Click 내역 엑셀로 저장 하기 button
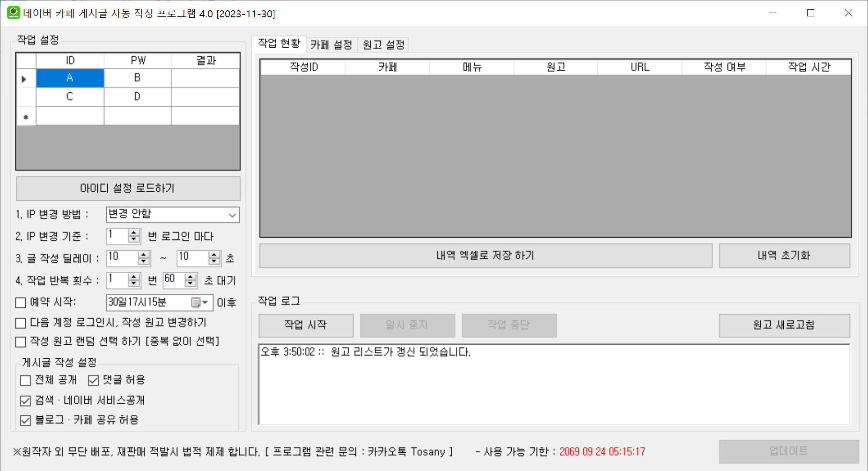The image size is (868, 471). pyautogui.click(x=485, y=255)
